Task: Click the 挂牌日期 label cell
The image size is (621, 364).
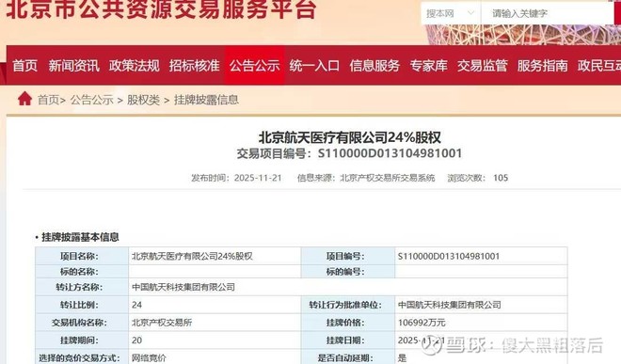Action: click(348, 340)
